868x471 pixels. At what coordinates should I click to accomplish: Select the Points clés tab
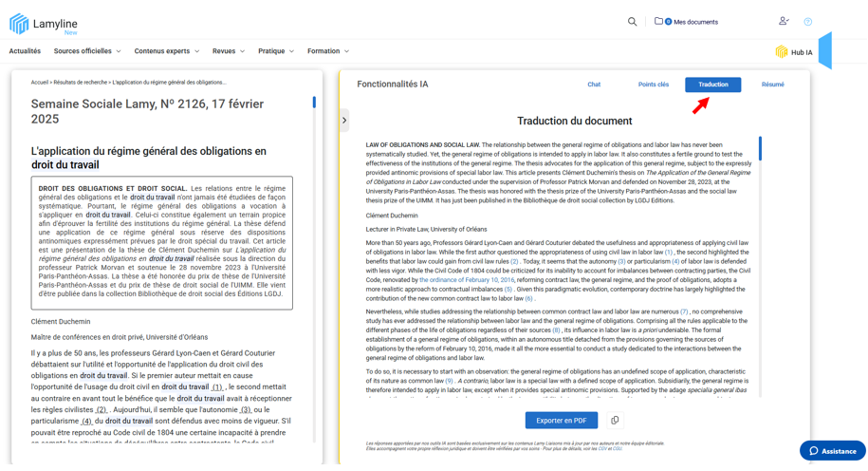pyautogui.click(x=653, y=85)
